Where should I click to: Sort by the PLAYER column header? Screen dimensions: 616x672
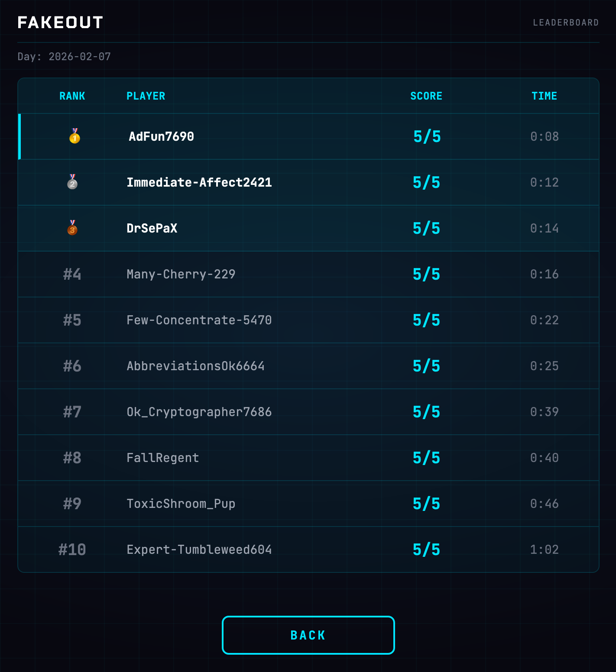coord(146,96)
